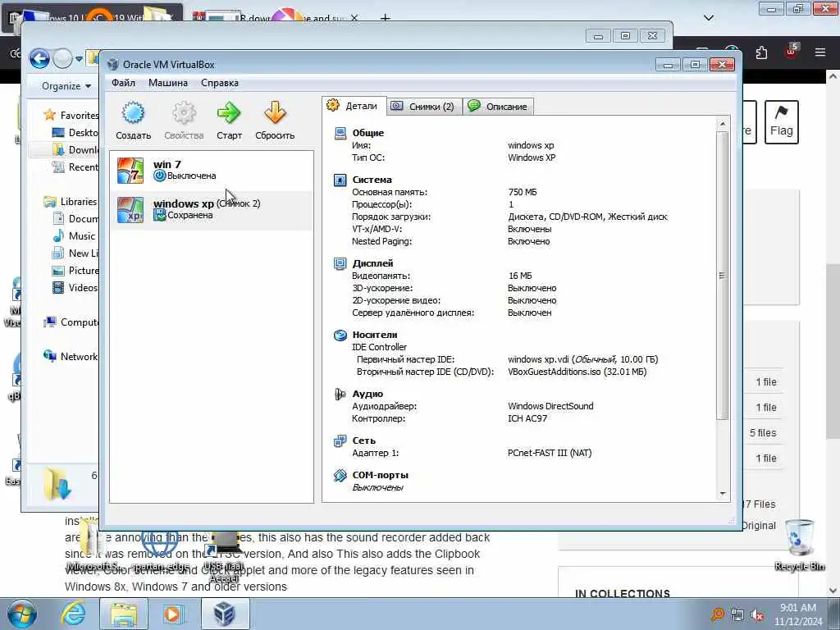
Task: Open browser extensions puzzle icon
Action: pyautogui.click(x=761, y=52)
